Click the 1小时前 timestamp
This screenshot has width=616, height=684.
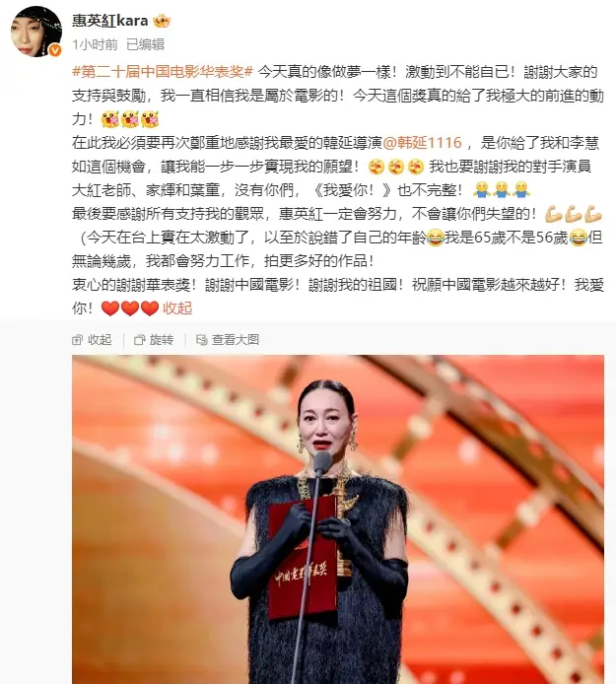click(x=95, y=44)
